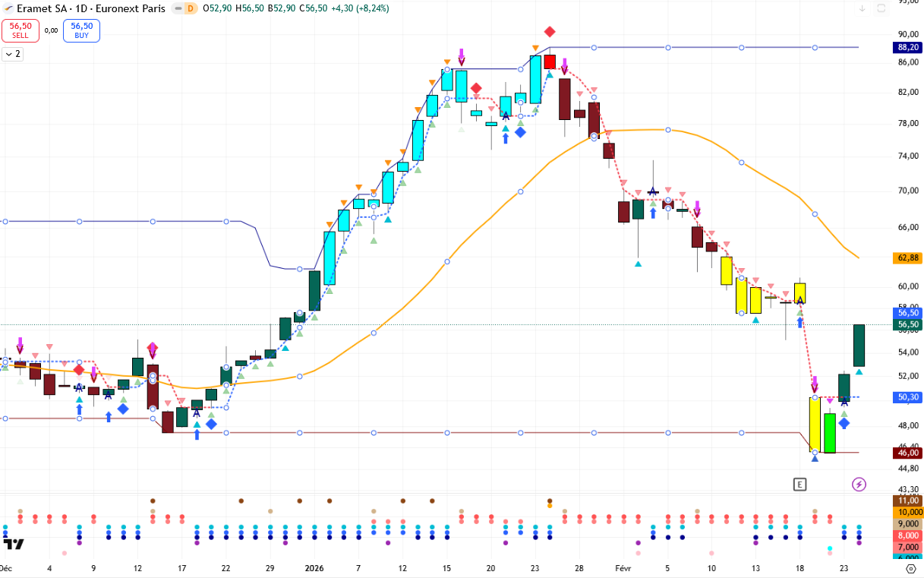This screenshot has height=578, width=924.
Task: Click the Eramet company logo icon
Action: click(8, 8)
